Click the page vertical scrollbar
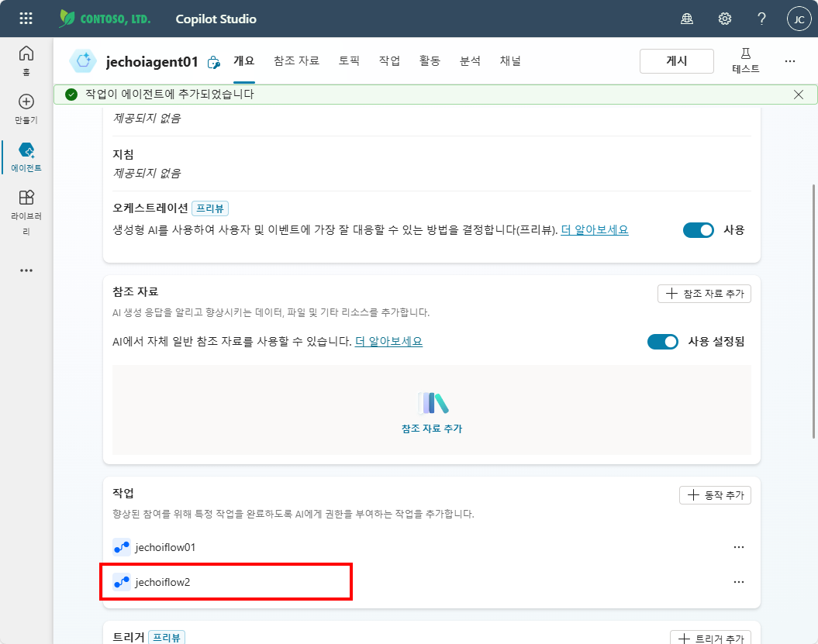 [814, 312]
